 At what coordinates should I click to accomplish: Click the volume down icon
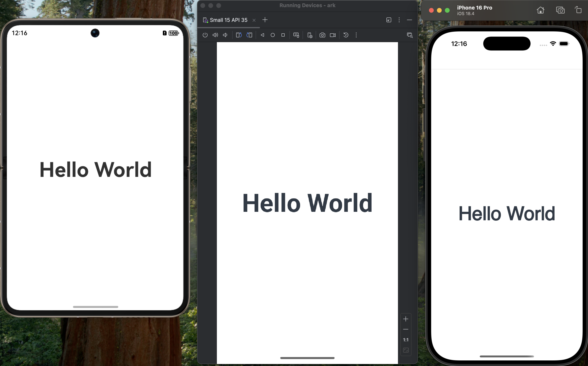[x=225, y=35]
